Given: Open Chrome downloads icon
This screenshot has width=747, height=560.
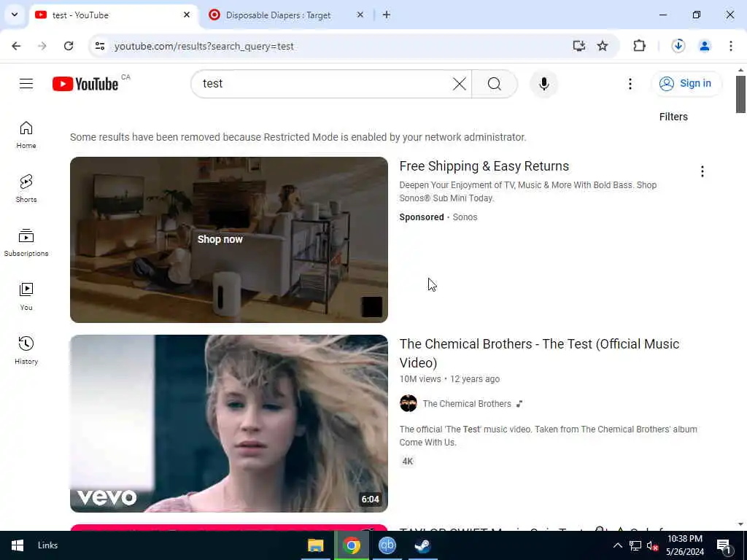Looking at the screenshot, I should [x=678, y=46].
